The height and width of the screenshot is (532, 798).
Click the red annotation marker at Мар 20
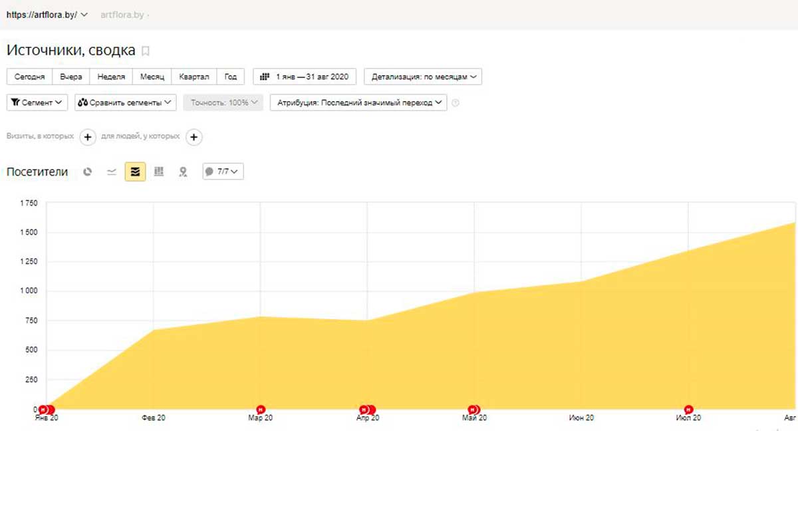[x=261, y=409]
